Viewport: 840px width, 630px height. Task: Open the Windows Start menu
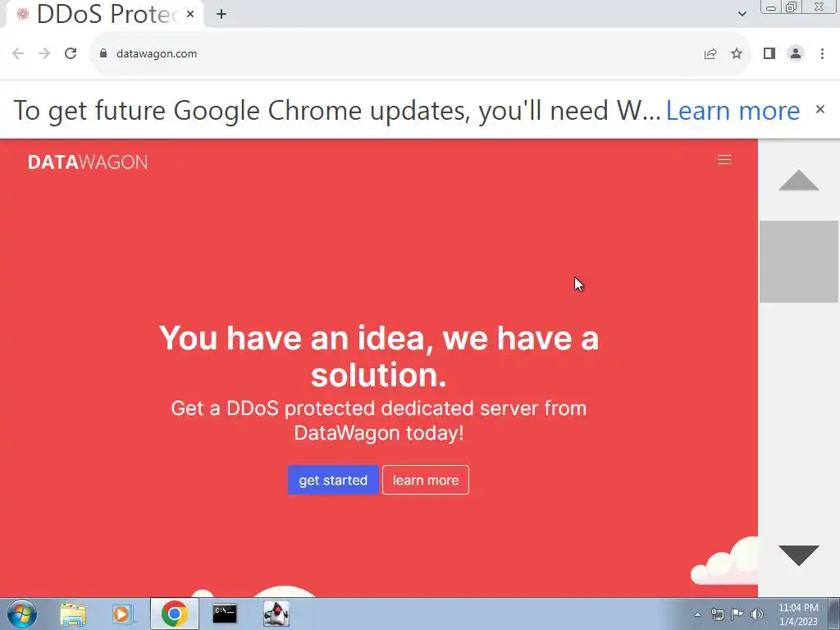[x=22, y=614]
